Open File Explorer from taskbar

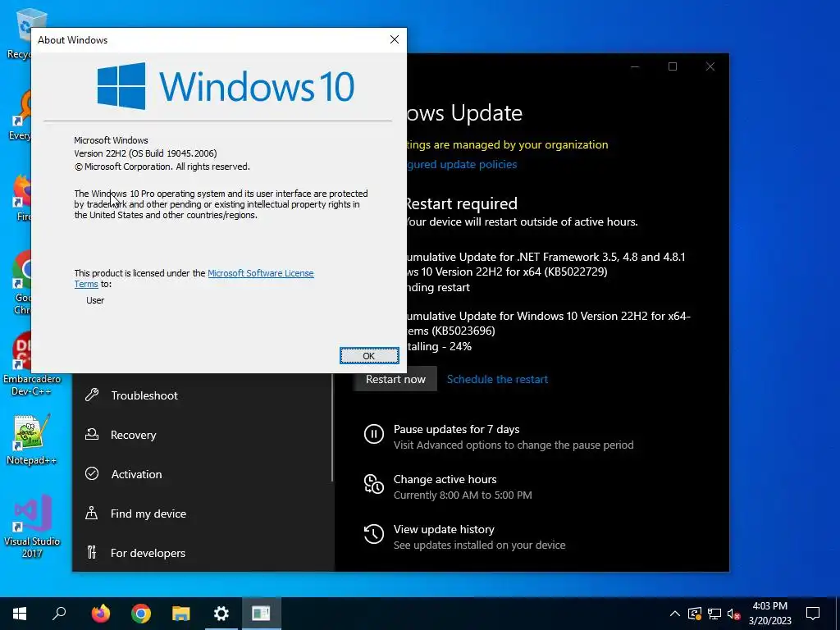coord(181,613)
